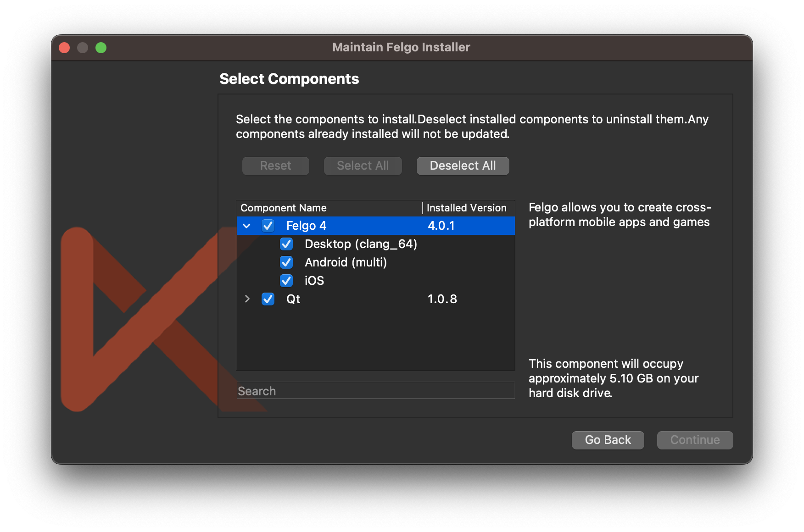
Task: Click the Reset button
Action: 276,166
